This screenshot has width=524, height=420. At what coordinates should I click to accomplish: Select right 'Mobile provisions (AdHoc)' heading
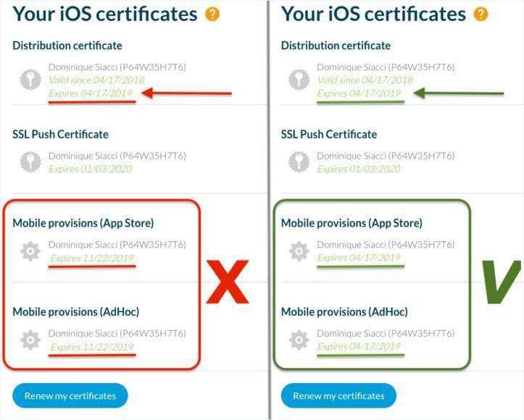pos(344,312)
